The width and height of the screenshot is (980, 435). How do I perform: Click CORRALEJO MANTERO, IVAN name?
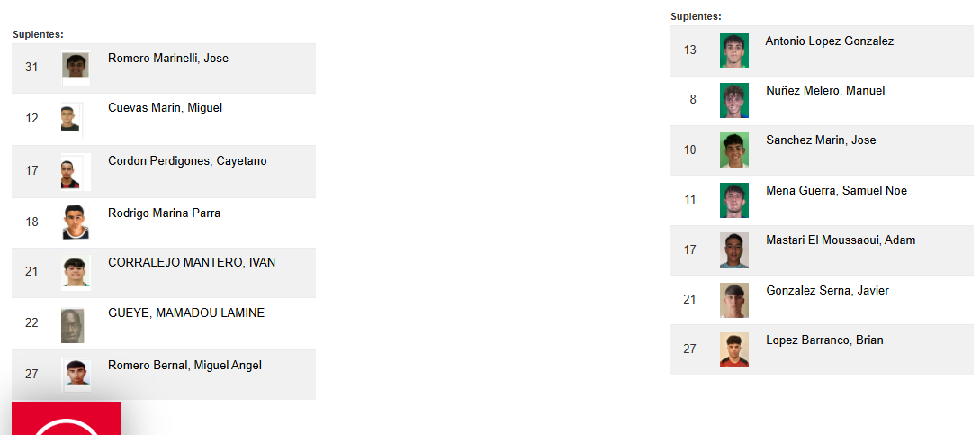click(x=192, y=262)
